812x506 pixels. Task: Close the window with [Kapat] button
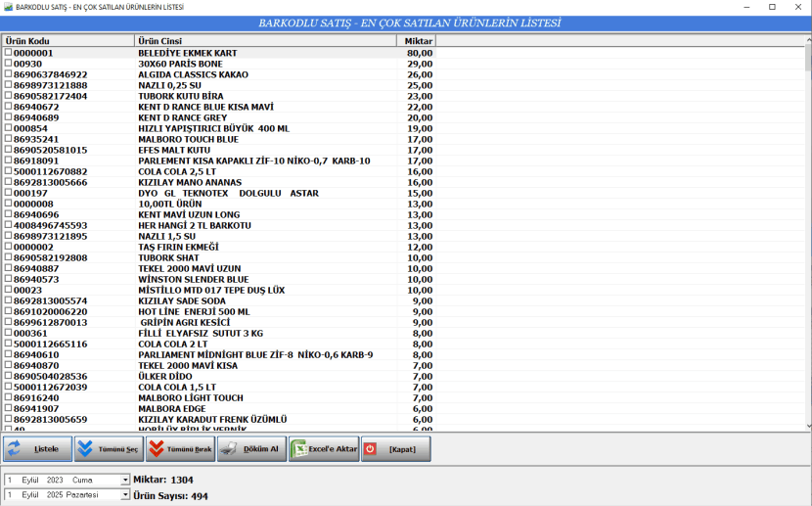(x=396, y=449)
